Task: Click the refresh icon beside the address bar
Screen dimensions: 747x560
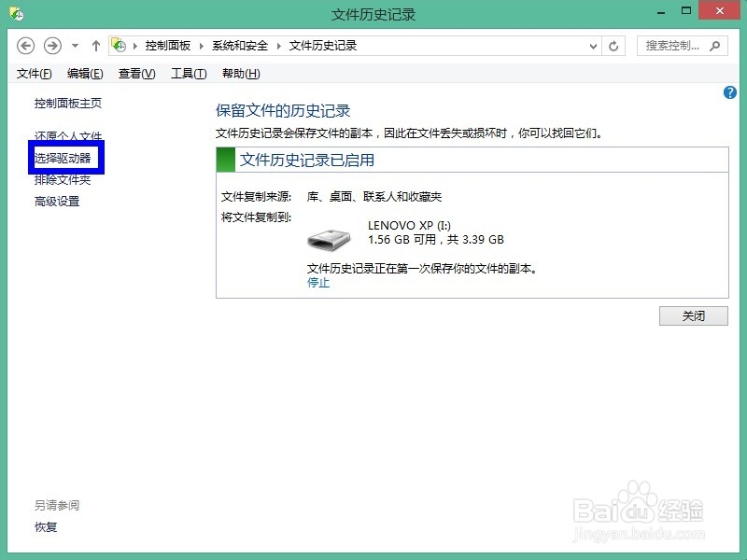Action: 614,45
